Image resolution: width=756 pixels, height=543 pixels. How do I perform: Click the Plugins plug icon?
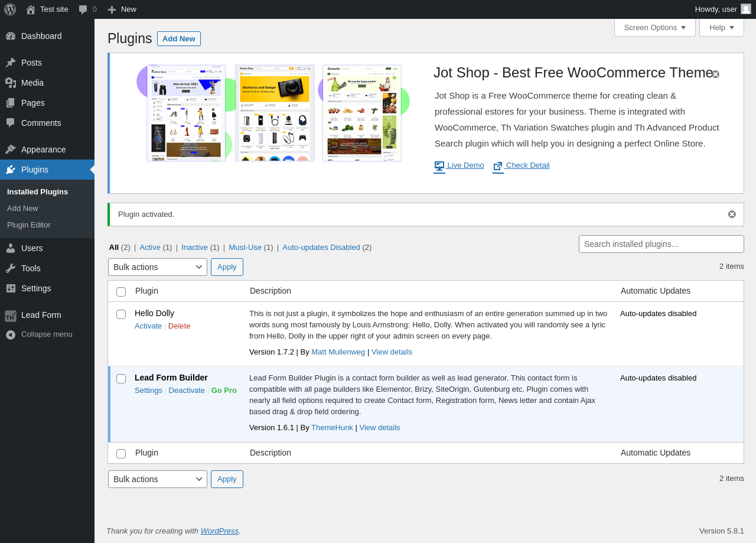(x=11, y=170)
